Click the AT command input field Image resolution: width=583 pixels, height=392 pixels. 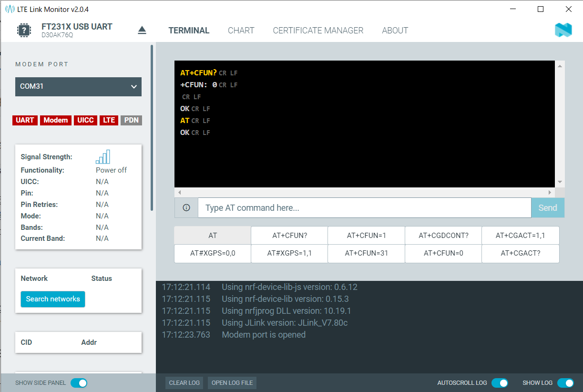(364, 208)
